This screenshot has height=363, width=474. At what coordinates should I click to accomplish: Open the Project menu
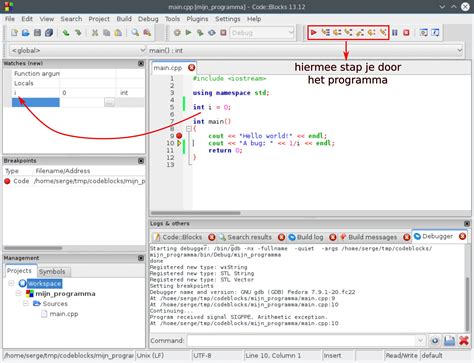(x=99, y=19)
